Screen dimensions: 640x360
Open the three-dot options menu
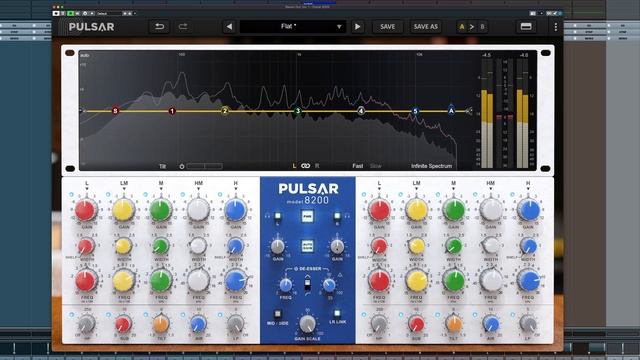coord(556,27)
